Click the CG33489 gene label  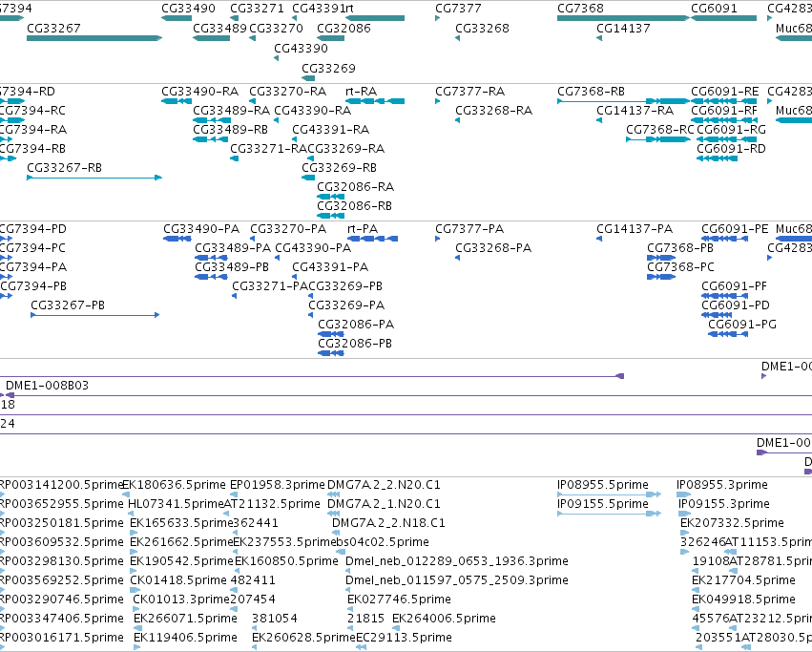click(219, 29)
